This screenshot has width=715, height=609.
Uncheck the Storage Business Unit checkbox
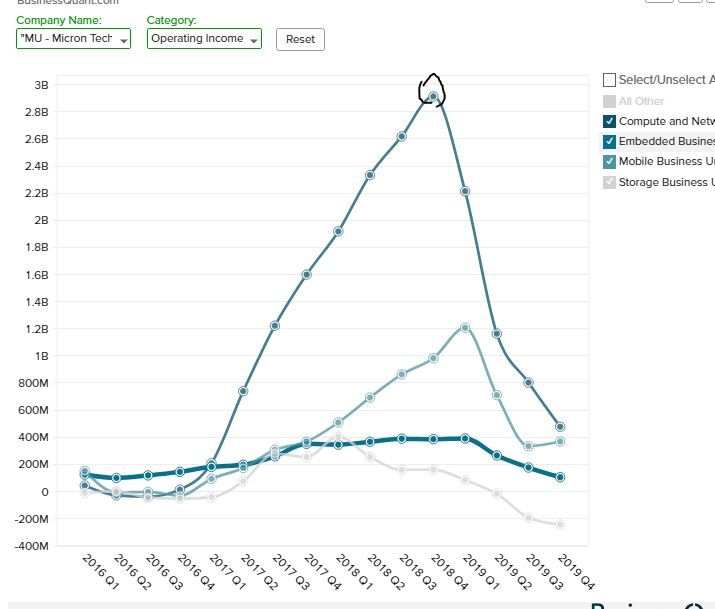609,182
